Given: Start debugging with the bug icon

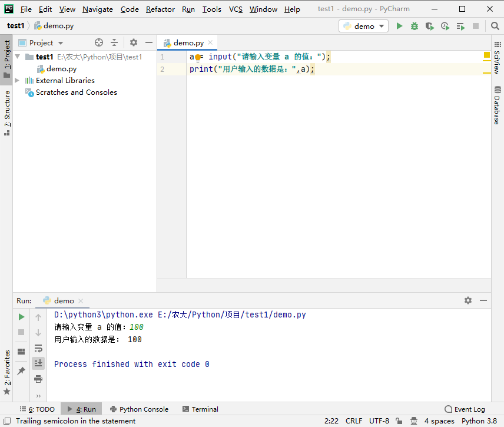Looking at the screenshot, I should pyautogui.click(x=415, y=26).
